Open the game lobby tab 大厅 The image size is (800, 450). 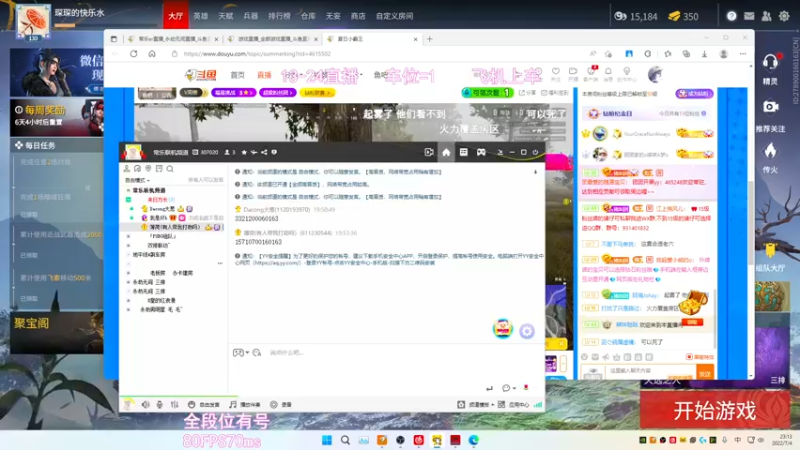coord(176,16)
